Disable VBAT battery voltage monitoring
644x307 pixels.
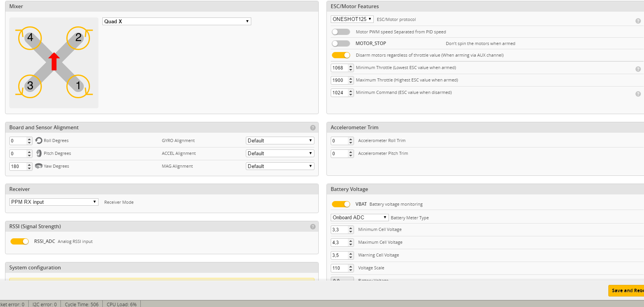(x=341, y=204)
